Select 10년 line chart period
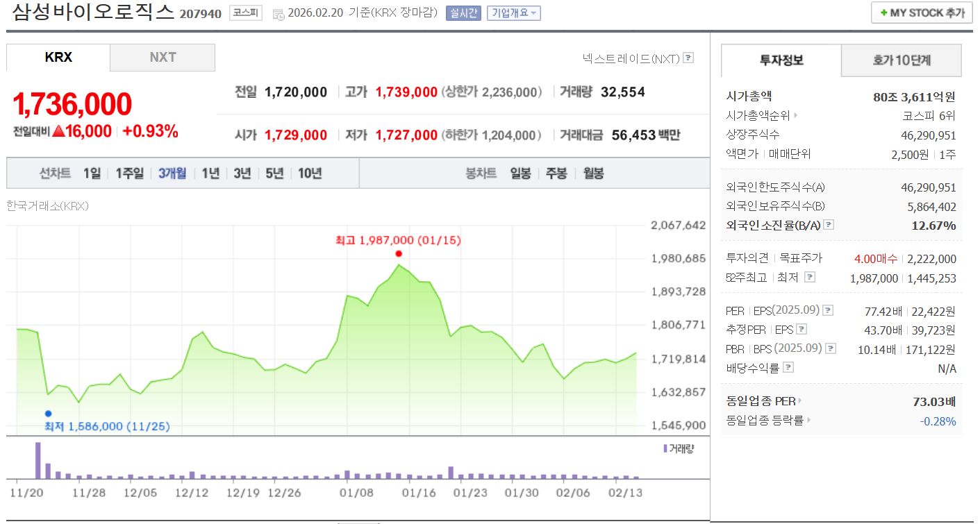980x524 pixels. pyautogui.click(x=310, y=174)
